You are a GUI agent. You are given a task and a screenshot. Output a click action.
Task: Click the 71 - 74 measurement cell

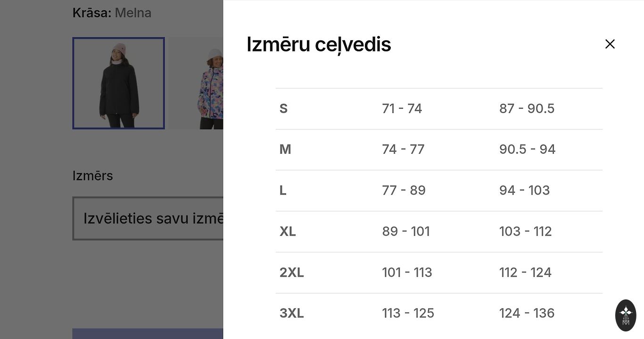pos(402,108)
